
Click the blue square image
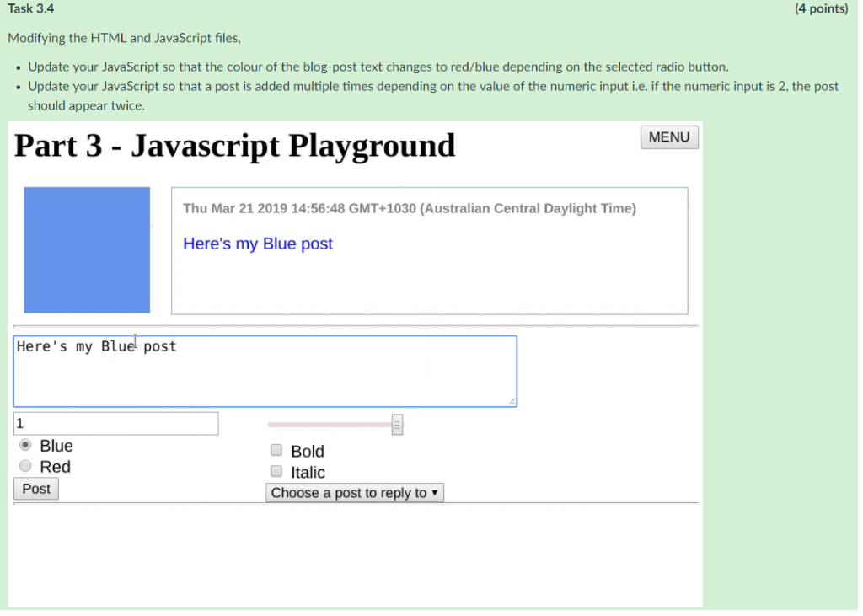tap(87, 249)
